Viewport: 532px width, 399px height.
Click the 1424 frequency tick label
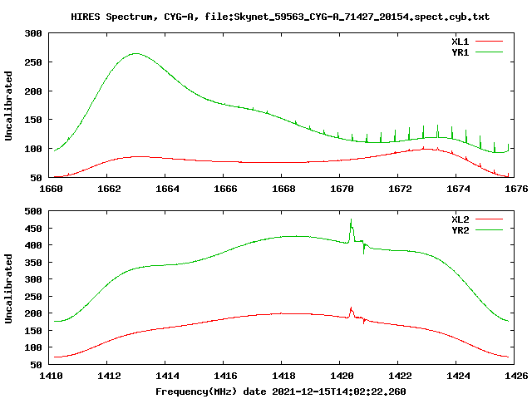tap(458, 376)
